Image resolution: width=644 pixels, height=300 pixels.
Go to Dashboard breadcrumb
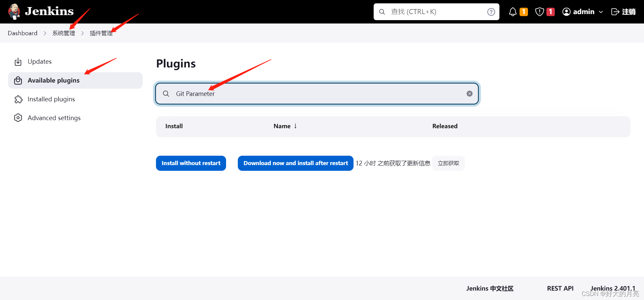tap(22, 33)
